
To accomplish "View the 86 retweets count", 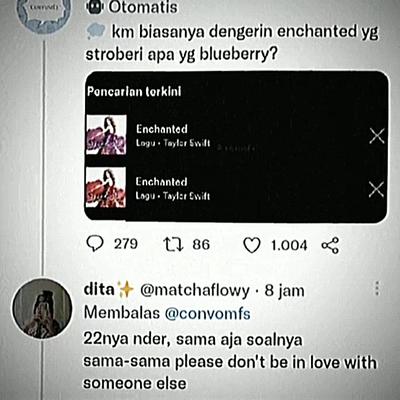I will (x=201, y=244).
